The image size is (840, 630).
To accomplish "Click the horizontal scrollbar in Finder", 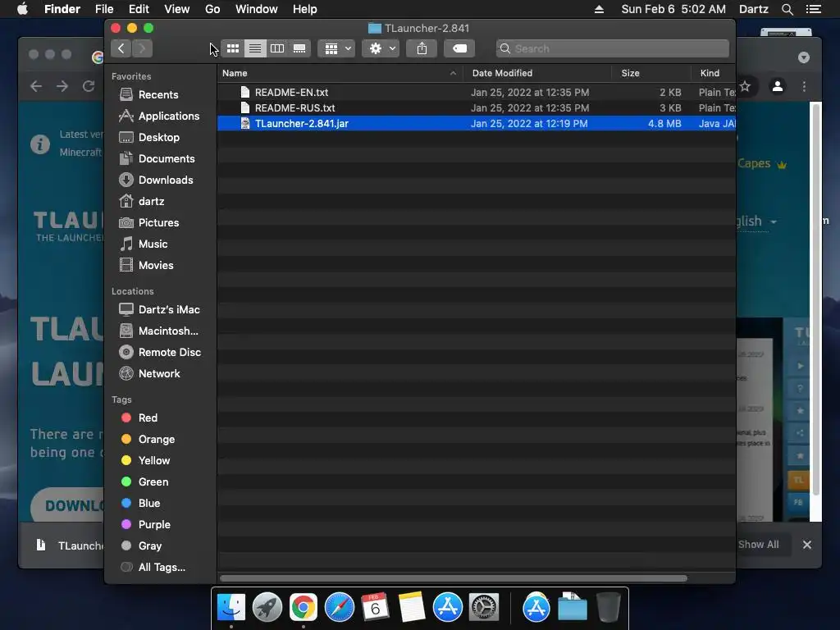I will point(453,578).
